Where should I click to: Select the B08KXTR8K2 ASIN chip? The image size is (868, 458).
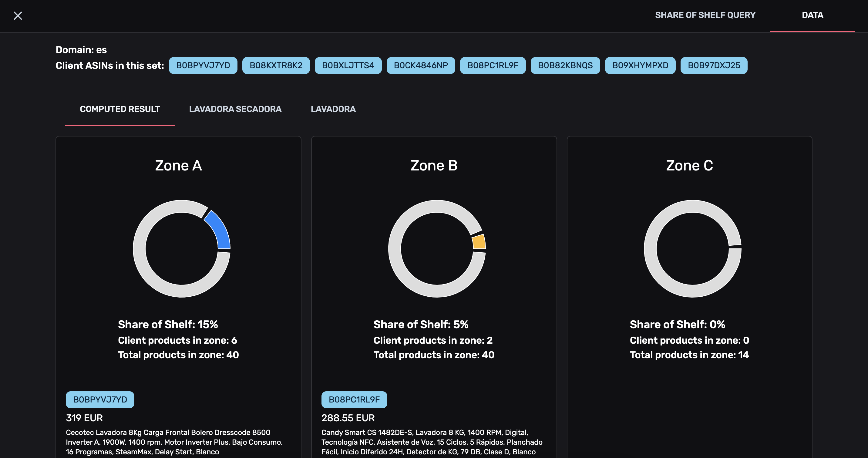pyautogui.click(x=276, y=65)
